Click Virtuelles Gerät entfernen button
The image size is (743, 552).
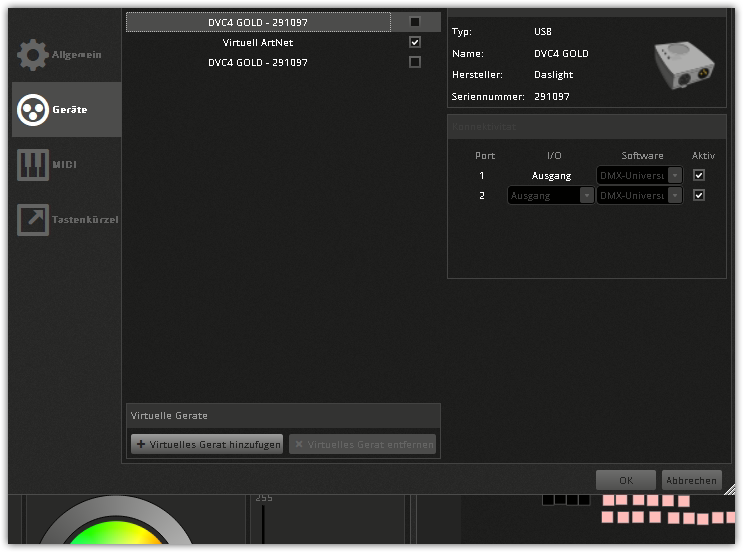point(362,444)
